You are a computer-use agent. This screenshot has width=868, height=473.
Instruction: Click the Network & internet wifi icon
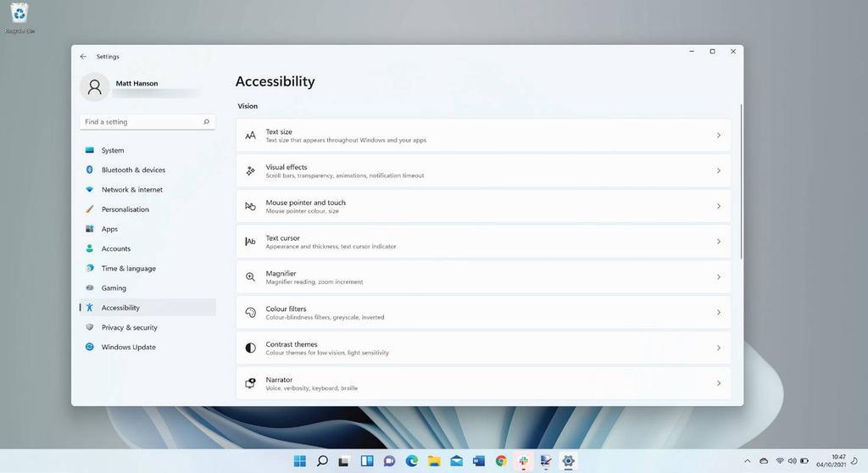[x=90, y=189]
